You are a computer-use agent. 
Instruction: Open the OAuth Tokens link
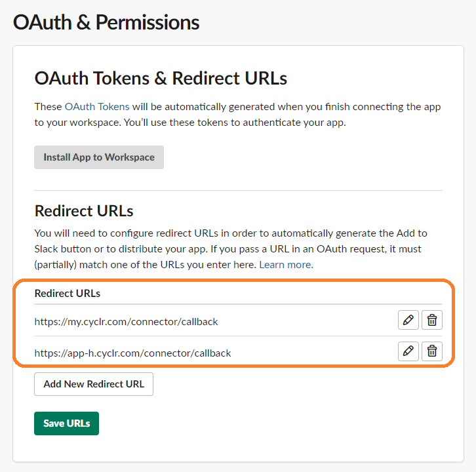(x=97, y=107)
